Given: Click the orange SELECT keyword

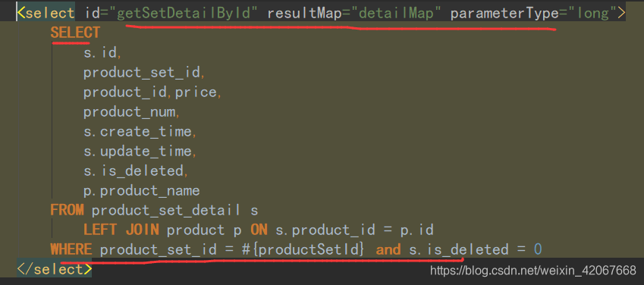Looking at the screenshot, I should point(75,33).
